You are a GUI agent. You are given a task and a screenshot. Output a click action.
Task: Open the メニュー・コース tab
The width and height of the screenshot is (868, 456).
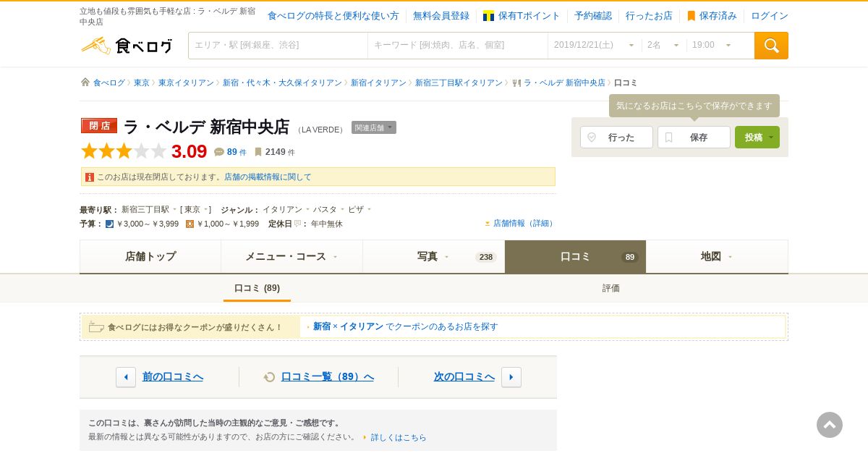tap(292, 256)
